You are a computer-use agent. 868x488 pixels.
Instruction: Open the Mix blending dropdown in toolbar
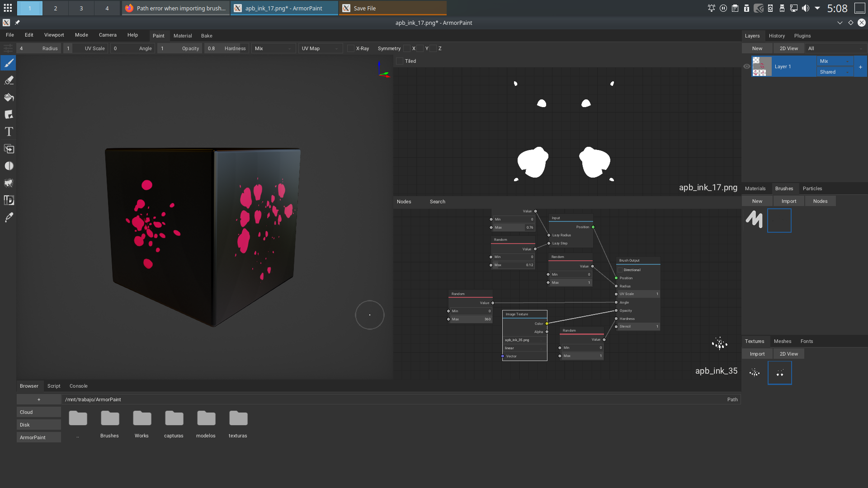(274, 48)
